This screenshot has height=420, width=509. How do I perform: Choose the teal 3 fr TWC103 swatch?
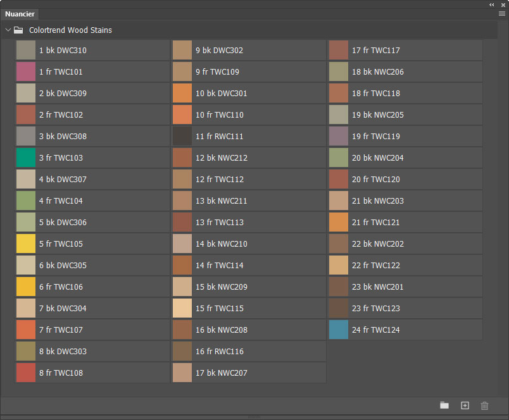pos(26,157)
